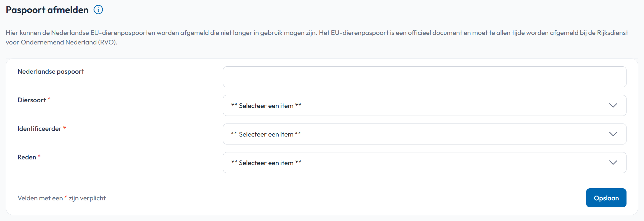Click the Reden field label
The image size is (644, 221).
[x=27, y=157]
